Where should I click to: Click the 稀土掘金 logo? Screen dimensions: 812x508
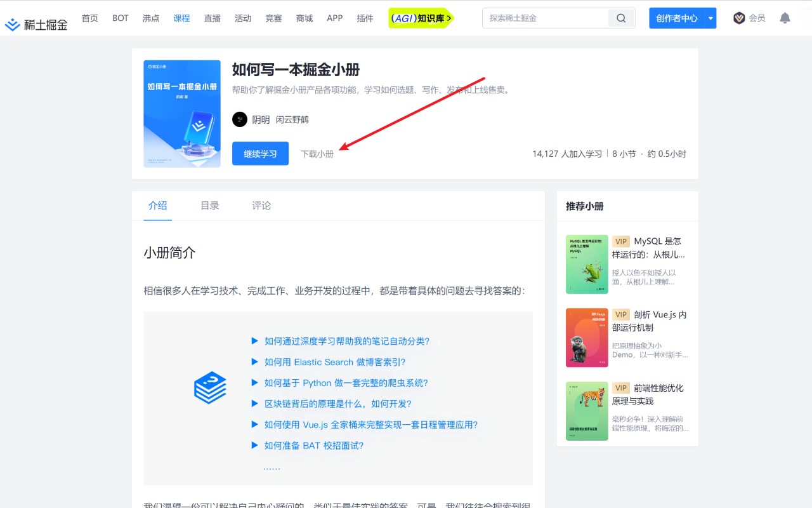coord(36,25)
